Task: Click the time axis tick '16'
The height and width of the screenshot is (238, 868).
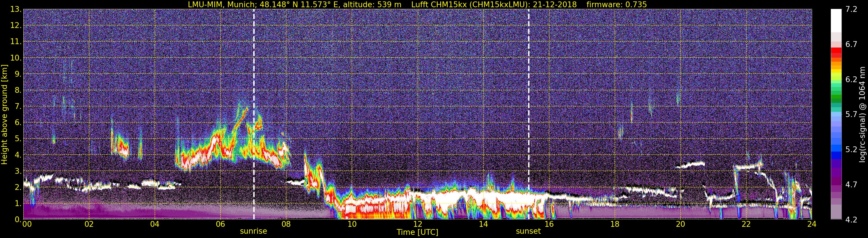Action: [549, 224]
